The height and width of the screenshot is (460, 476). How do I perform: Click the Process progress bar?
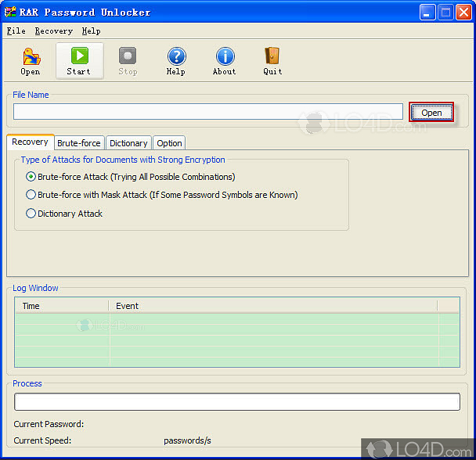(237, 402)
